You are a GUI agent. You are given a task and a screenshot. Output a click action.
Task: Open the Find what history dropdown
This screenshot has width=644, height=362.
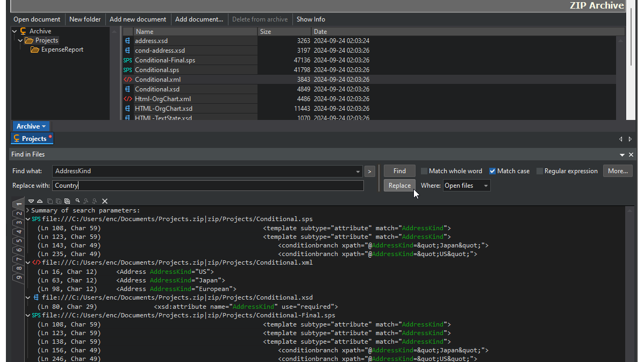click(359, 171)
